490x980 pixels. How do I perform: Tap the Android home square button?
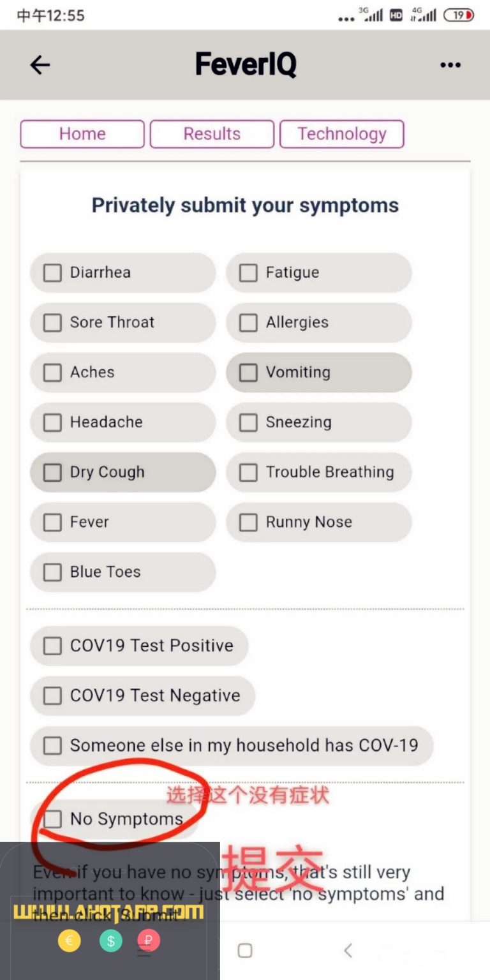(245, 951)
